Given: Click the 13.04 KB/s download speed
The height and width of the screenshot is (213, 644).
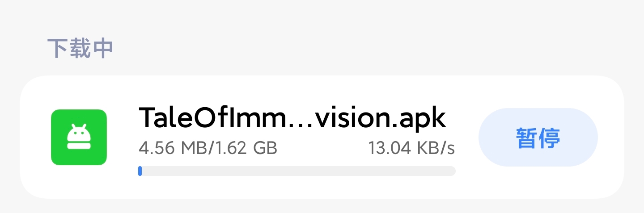Looking at the screenshot, I should pos(411,148).
